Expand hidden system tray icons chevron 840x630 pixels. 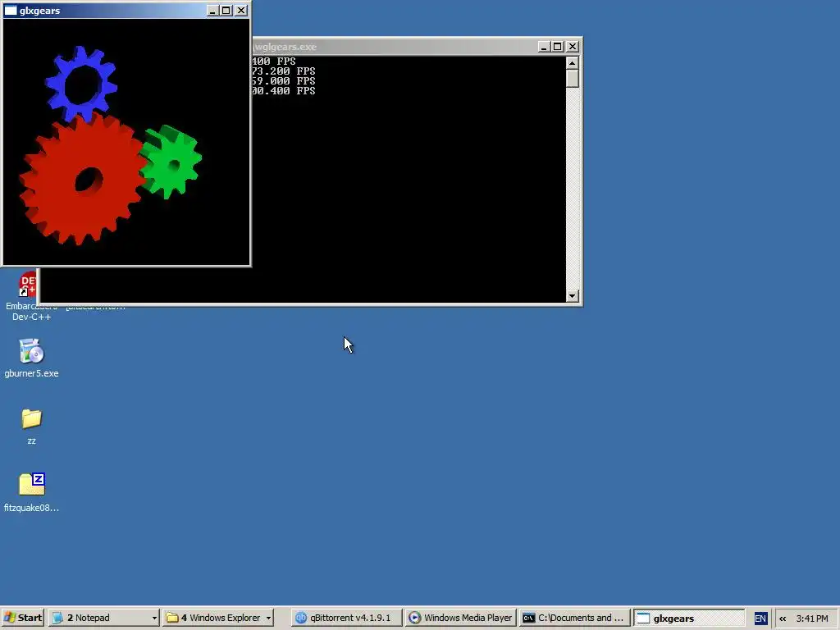pyautogui.click(x=783, y=619)
